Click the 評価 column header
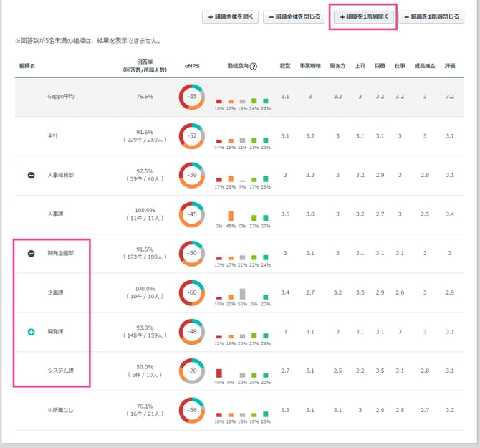 (x=450, y=66)
